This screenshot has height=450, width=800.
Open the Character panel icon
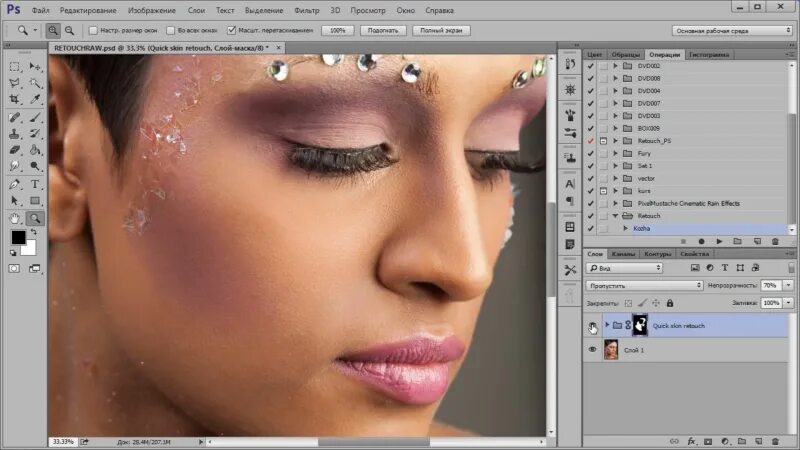tap(570, 184)
